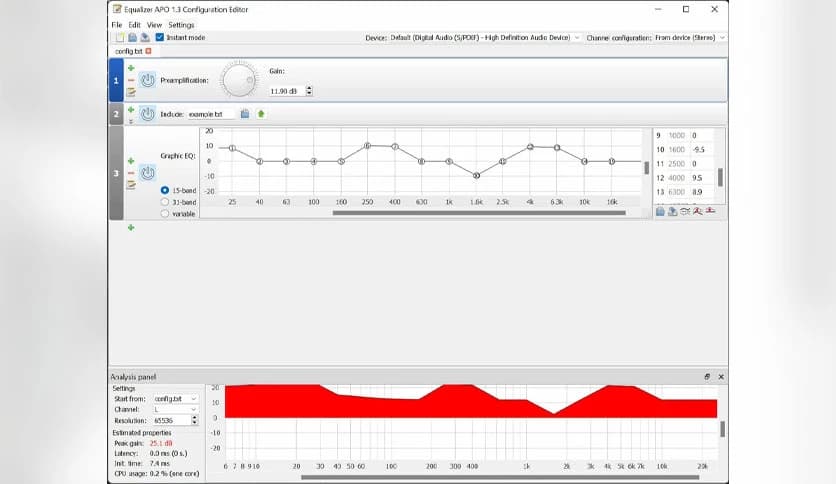
Task: Click green up arrow beside example.txt
Action: 261,114
